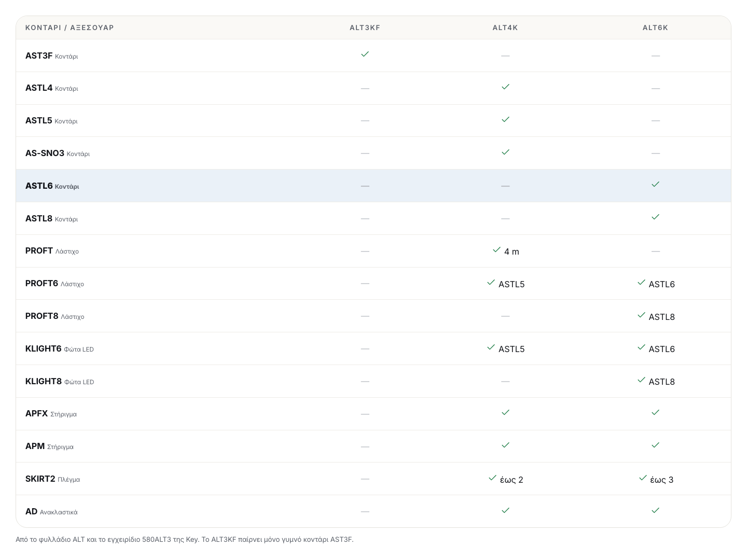This screenshot has height=560, width=747.
Task: Select the ASTL8 Κοντάρι row label
Action: coord(51,218)
